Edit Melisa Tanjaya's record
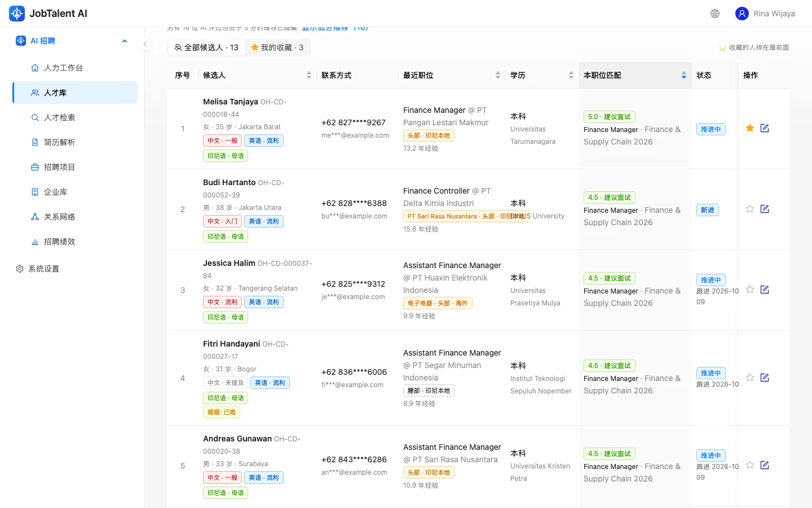This screenshot has width=812, height=508. click(765, 128)
